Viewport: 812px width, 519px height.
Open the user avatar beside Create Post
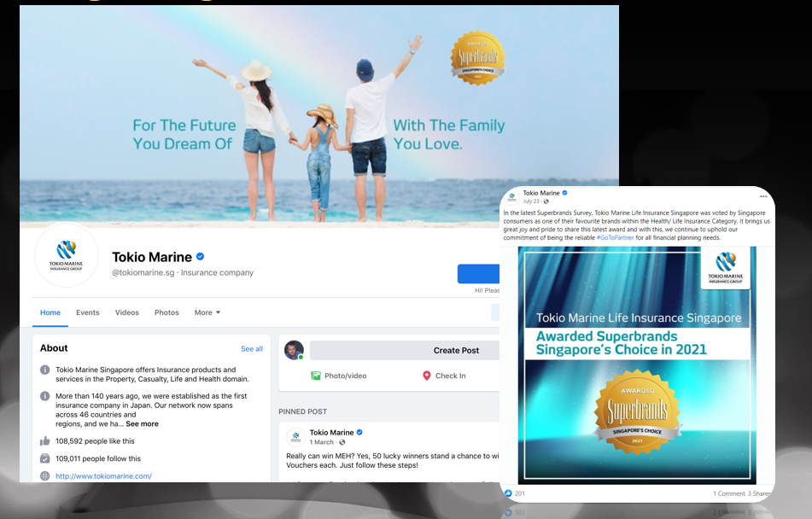294,350
